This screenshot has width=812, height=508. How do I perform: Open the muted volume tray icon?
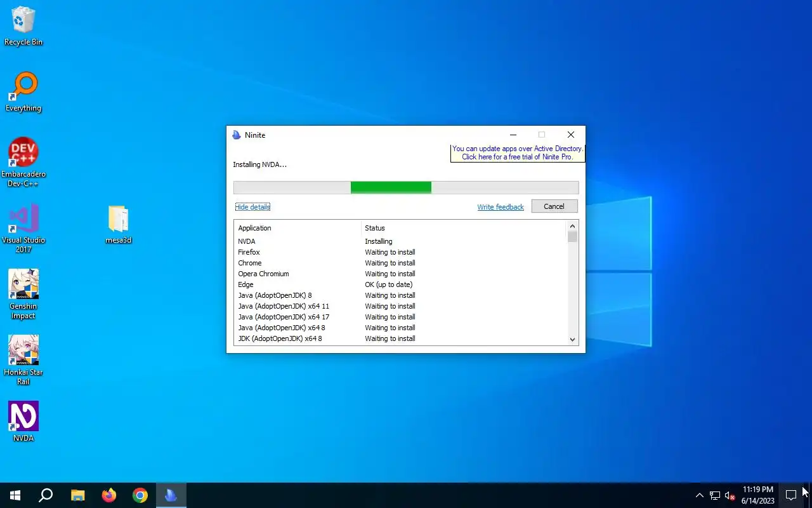[730, 495]
